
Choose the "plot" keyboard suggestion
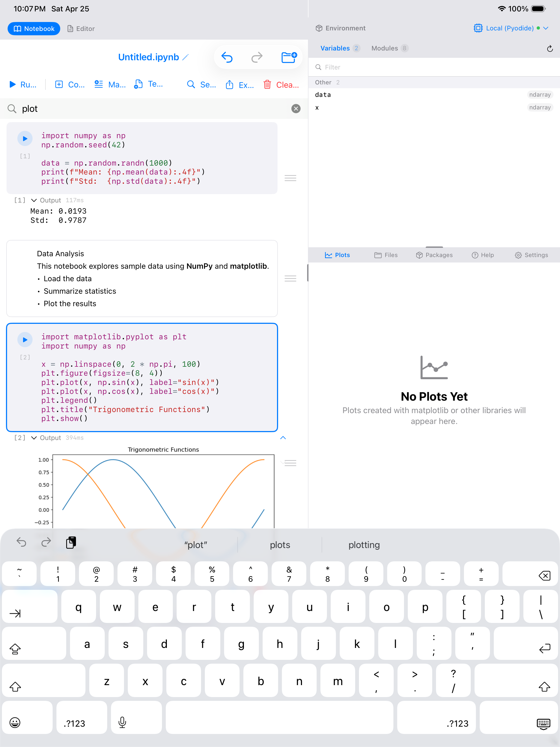click(196, 545)
